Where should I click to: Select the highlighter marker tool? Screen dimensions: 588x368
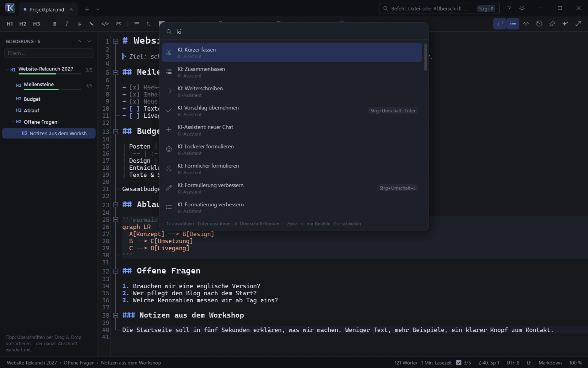point(92,24)
